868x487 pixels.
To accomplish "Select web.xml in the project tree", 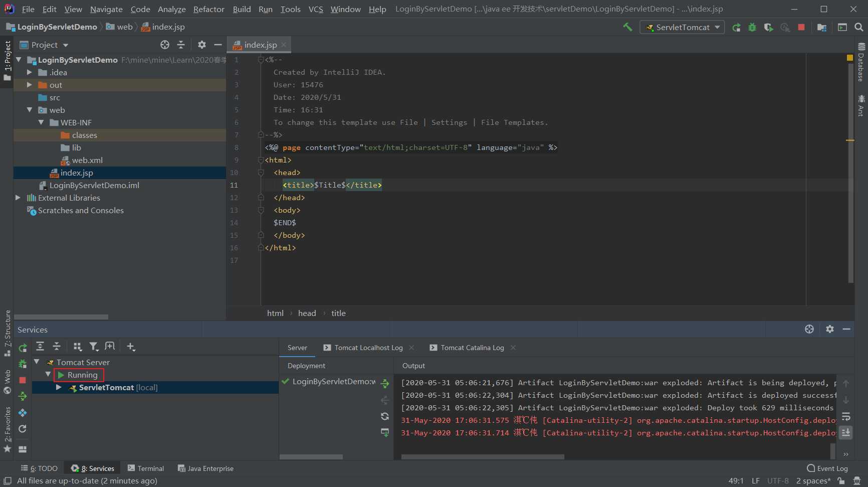I will [87, 160].
